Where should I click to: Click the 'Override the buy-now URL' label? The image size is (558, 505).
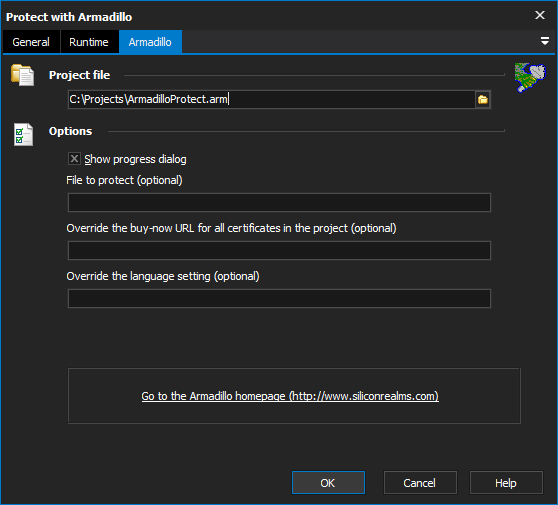click(231, 228)
